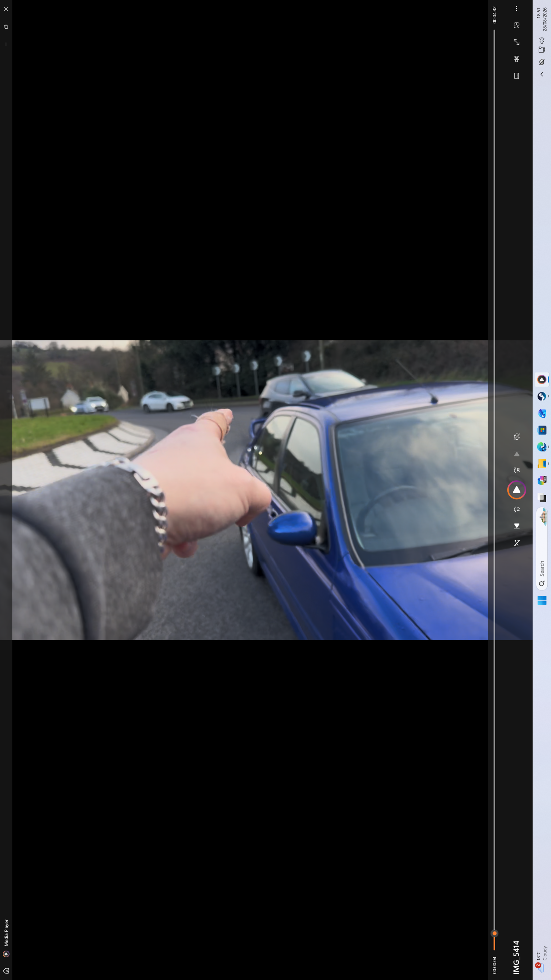
Task: Open the clock showing 18:51
Action: 542,19
